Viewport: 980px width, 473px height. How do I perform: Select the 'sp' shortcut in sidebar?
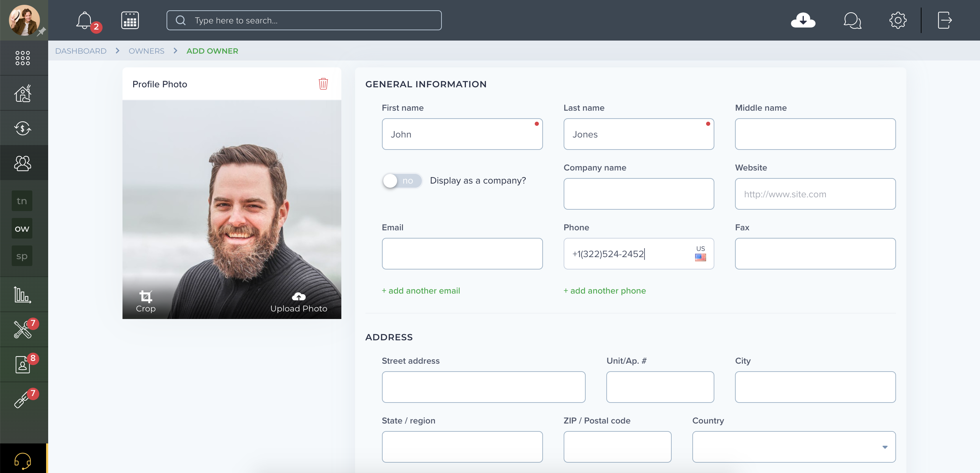(x=22, y=256)
